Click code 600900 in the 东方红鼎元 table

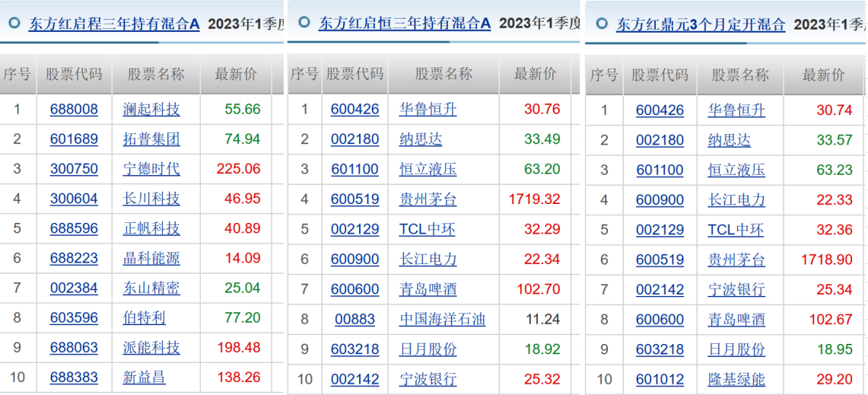pos(660,200)
